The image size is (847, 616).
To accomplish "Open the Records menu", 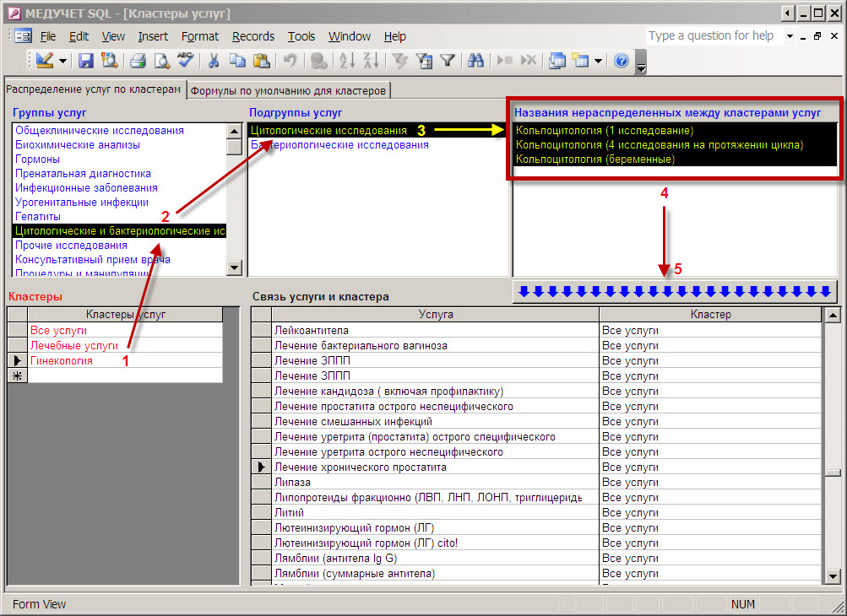I will pos(252,36).
